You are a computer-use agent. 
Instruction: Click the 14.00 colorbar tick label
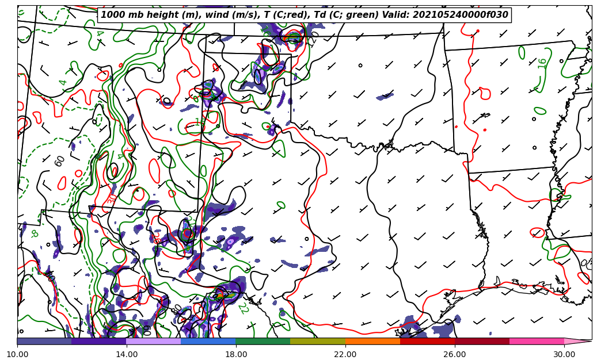pos(127,354)
